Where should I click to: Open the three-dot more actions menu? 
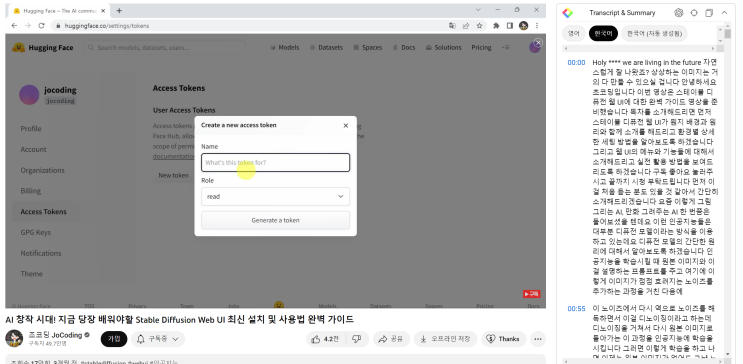[538, 339]
